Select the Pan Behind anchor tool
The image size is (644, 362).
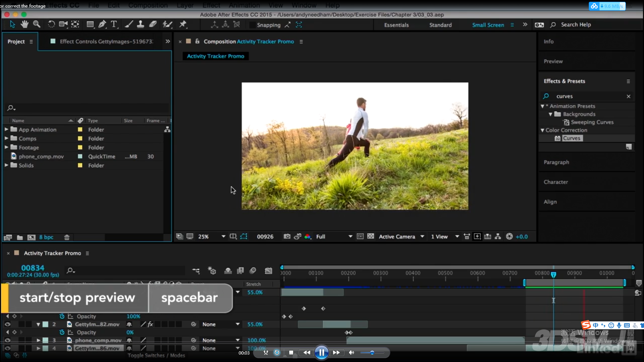(x=75, y=24)
